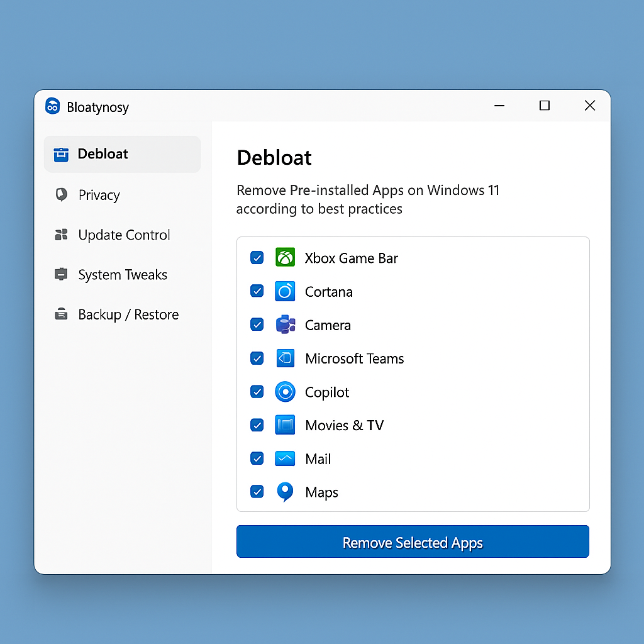Go to System Tweaks in sidebar
The height and width of the screenshot is (644, 644).
click(123, 275)
